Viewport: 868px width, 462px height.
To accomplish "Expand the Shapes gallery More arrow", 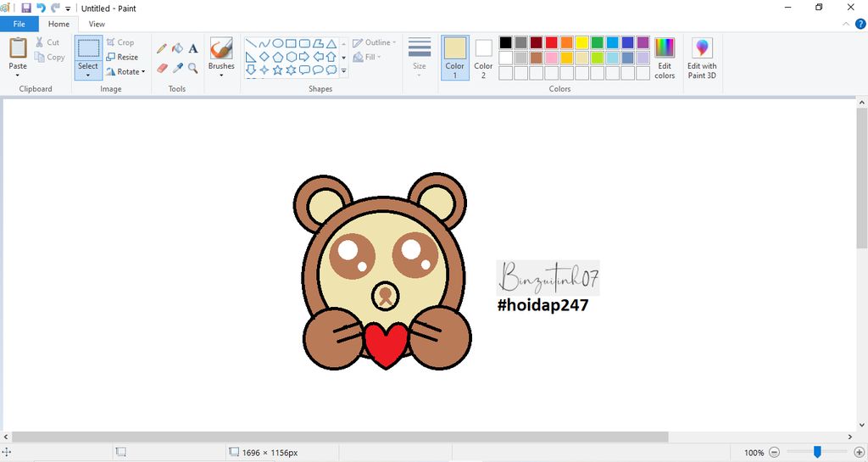I will click(x=344, y=70).
